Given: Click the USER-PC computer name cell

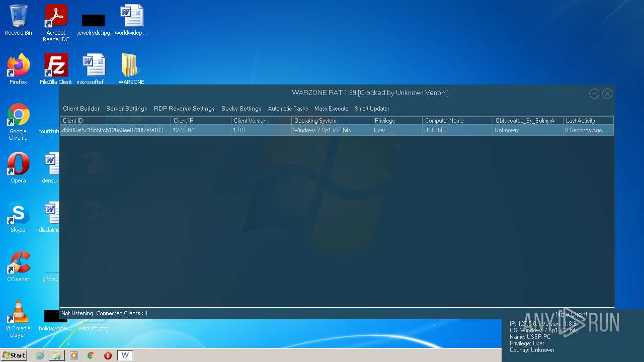Looking at the screenshot, I should pos(457,130).
